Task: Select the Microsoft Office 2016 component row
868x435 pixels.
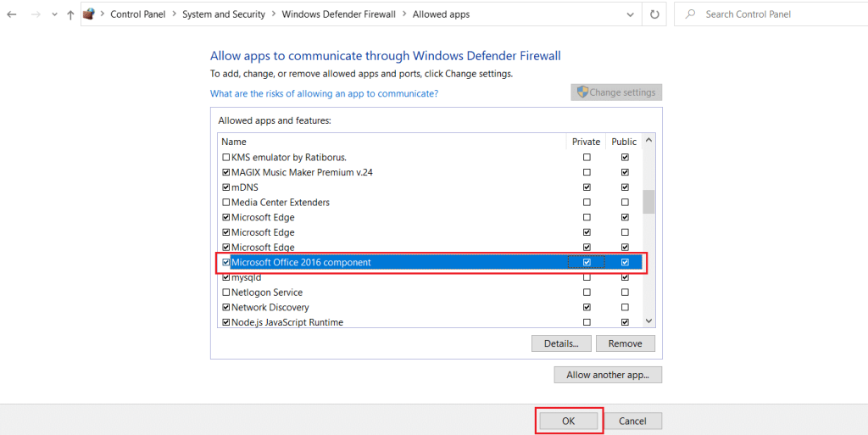Action: [x=430, y=262]
